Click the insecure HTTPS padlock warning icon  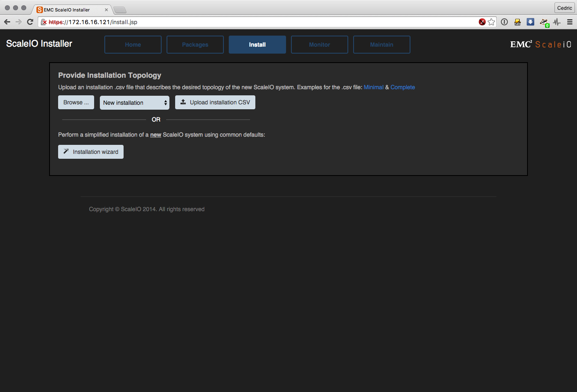[x=44, y=22]
